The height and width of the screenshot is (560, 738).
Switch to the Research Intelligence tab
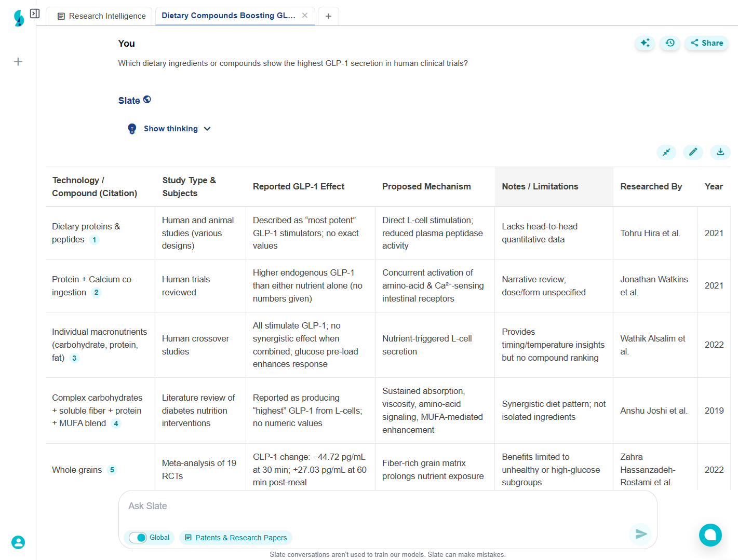pos(101,16)
